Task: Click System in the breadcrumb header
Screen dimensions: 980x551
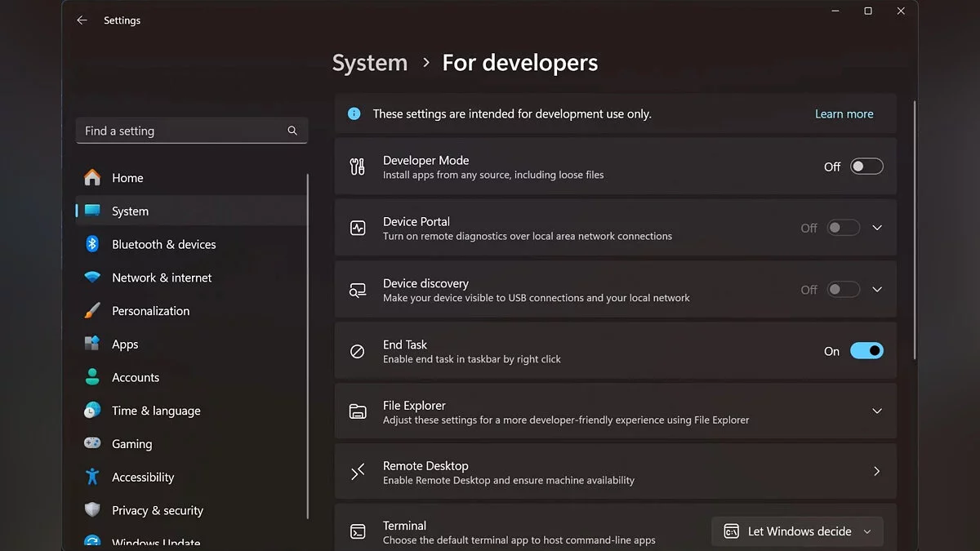Action: pos(369,63)
